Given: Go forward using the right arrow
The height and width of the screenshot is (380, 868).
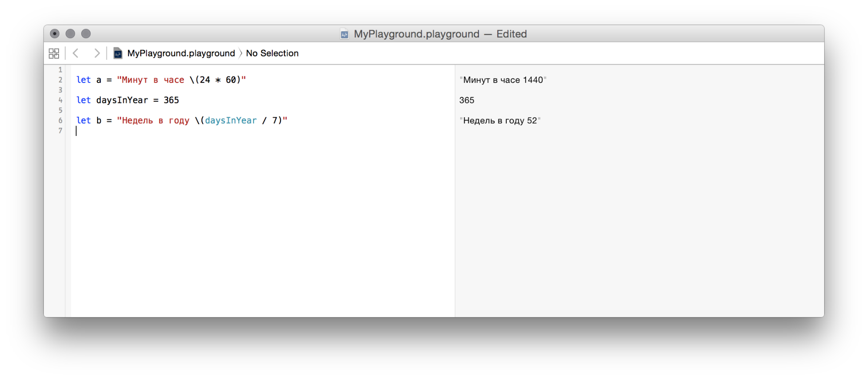Looking at the screenshot, I should click(97, 53).
